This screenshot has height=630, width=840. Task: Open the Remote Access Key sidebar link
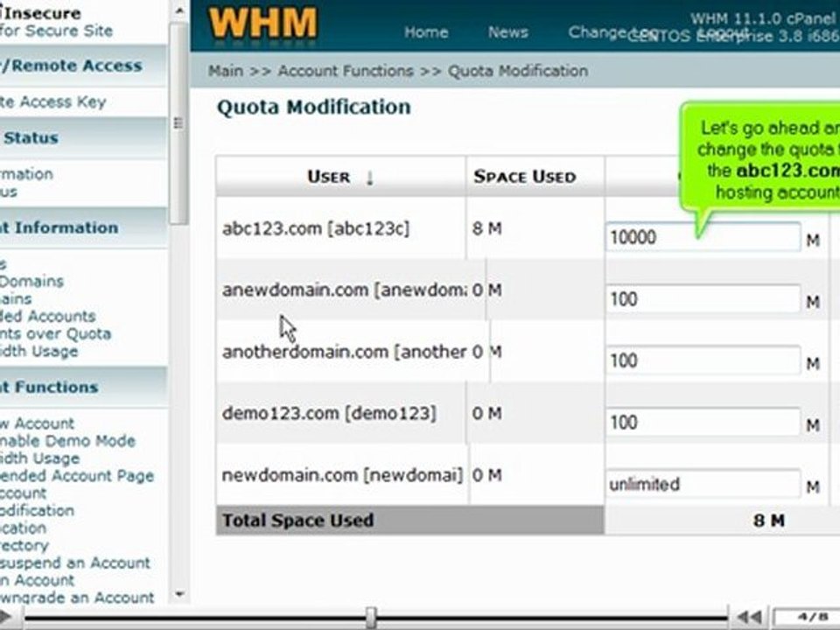[x=52, y=101]
